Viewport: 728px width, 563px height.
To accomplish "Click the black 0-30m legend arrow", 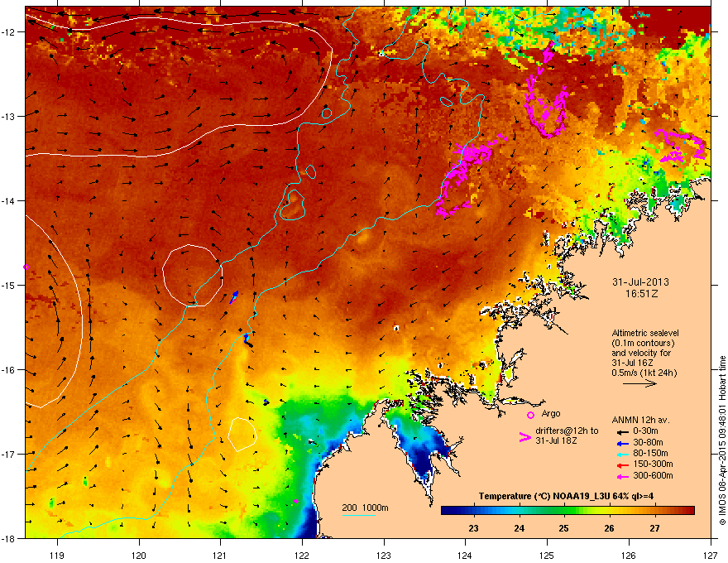I will (621, 431).
